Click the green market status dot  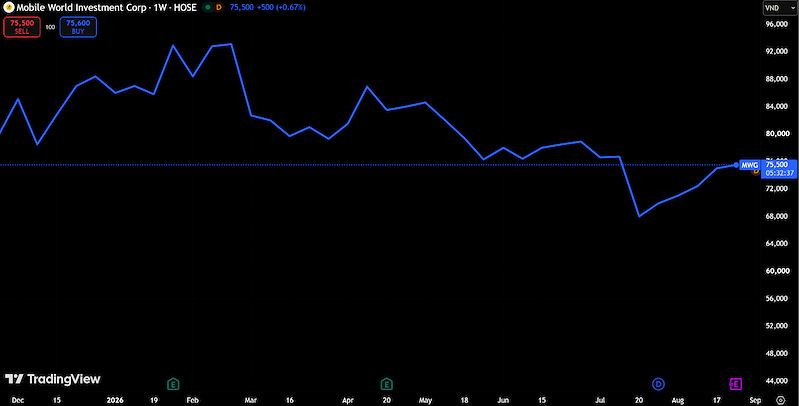point(207,8)
